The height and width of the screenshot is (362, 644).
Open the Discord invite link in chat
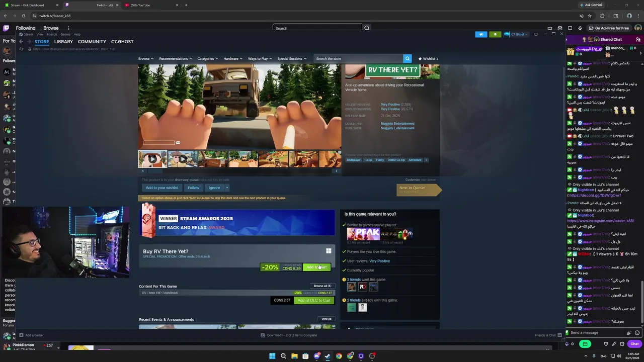[594, 195]
